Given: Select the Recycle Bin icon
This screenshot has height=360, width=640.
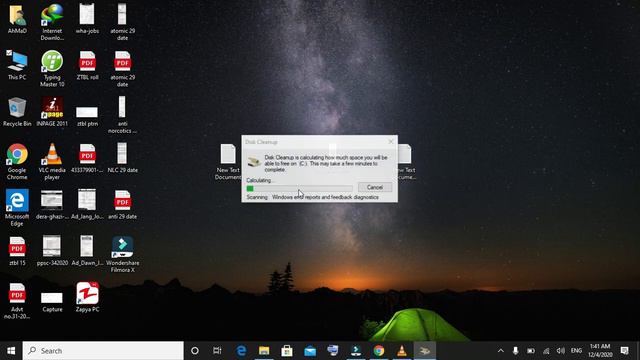Looking at the screenshot, I should 17,112.
